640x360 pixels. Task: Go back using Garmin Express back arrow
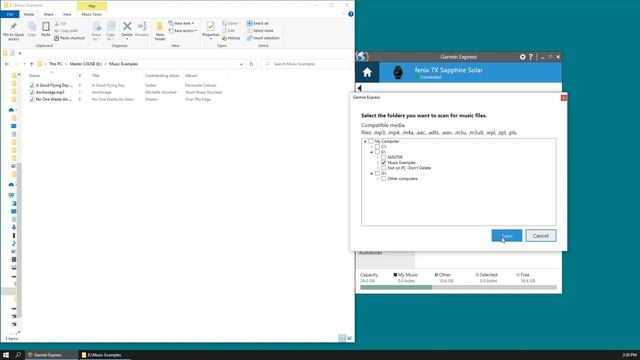coord(360,88)
